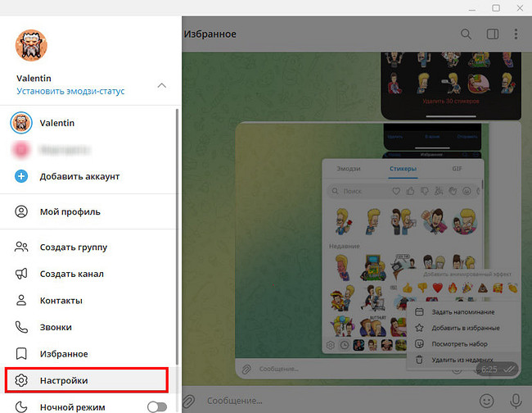
Task: Click Добавить аккаунт plus icon
Action: 20,176
